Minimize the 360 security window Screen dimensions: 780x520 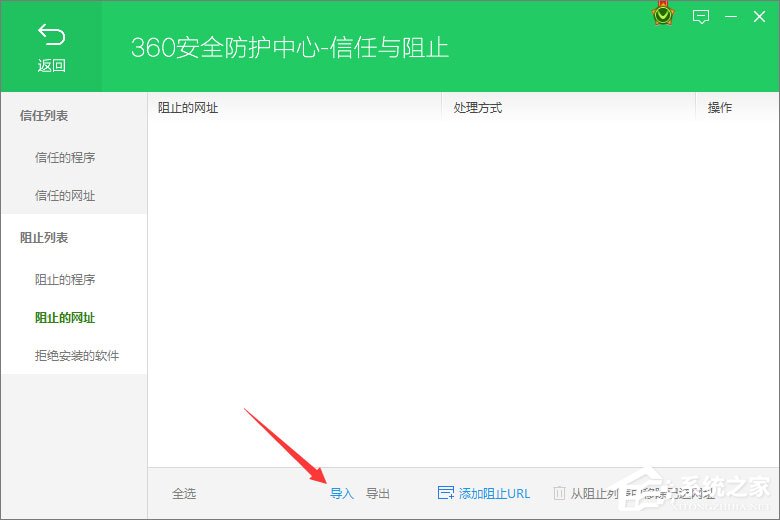coord(730,16)
